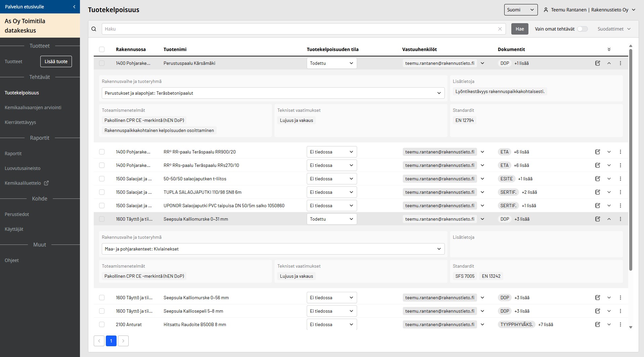This screenshot has height=357, width=644.
Task: Go to Luovutusaineisto in sidebar
Action: click(23, 168)
